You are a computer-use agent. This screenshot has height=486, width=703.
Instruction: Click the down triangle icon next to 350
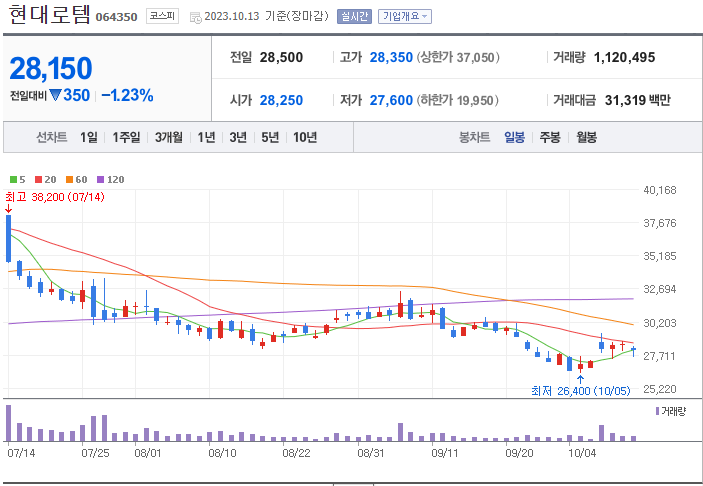[x=56, y=95]
